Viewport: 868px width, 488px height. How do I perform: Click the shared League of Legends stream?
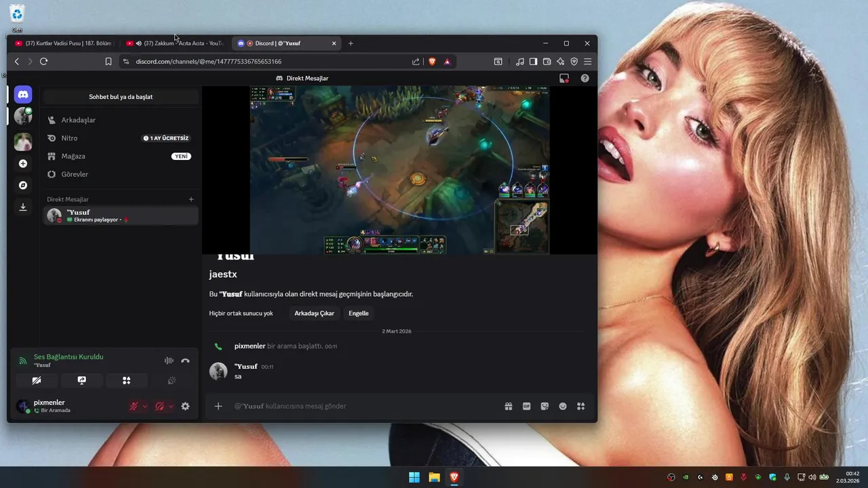coord(399,169)
